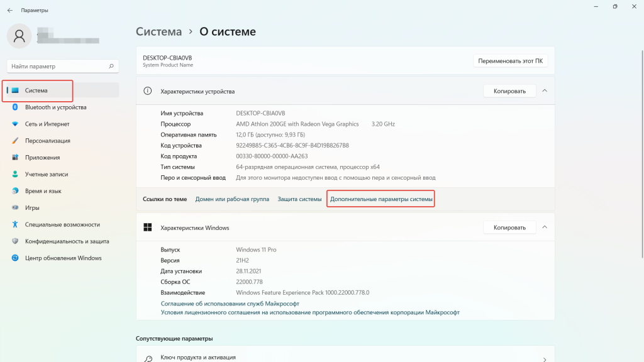This screenshot has height=362, width=644.
Task: Click the Ссылки по теме label
Action: click(165, 199)
